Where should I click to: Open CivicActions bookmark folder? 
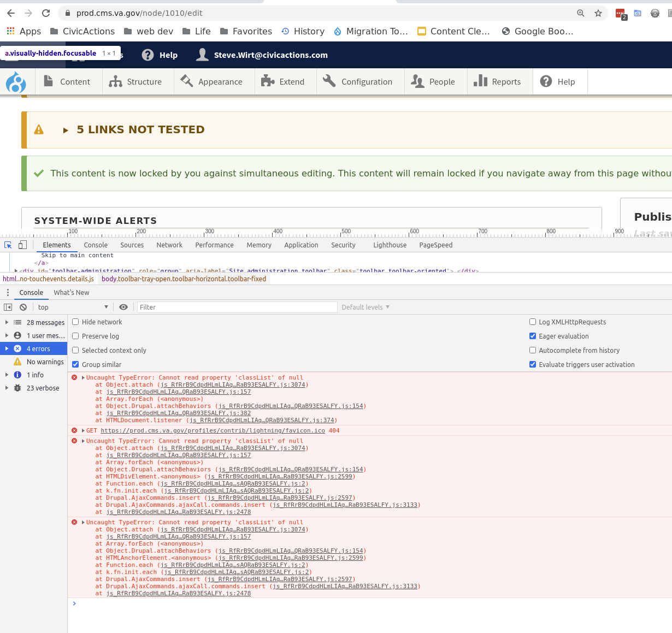[x=82, y=31]
